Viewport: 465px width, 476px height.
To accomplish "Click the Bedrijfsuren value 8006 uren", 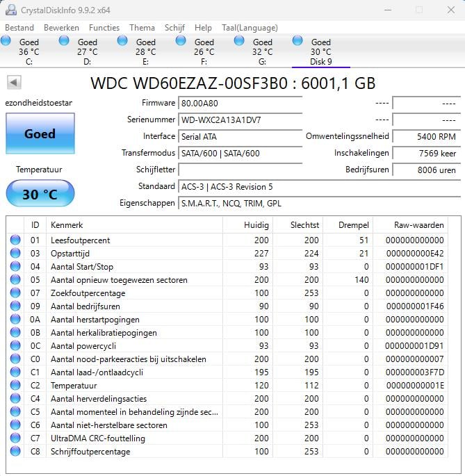I will (427, 170).
